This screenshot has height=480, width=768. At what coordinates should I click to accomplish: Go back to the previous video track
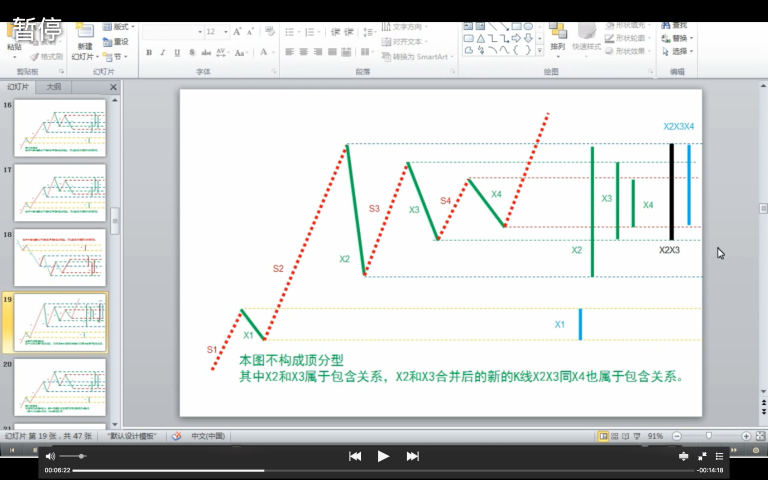354,456
